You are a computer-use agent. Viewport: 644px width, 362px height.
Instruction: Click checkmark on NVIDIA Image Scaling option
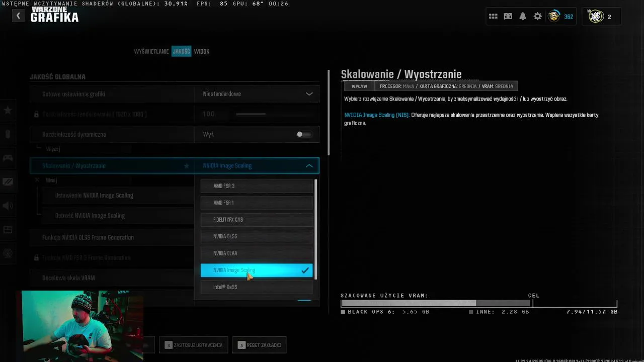click(x=305, y=270)
